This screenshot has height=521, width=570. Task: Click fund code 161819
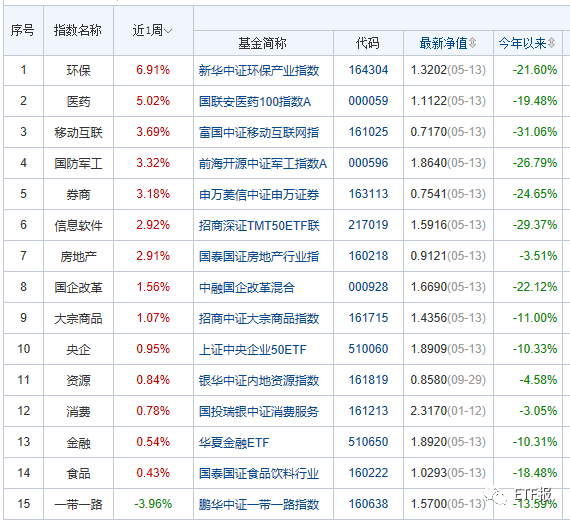coord(368,380)
